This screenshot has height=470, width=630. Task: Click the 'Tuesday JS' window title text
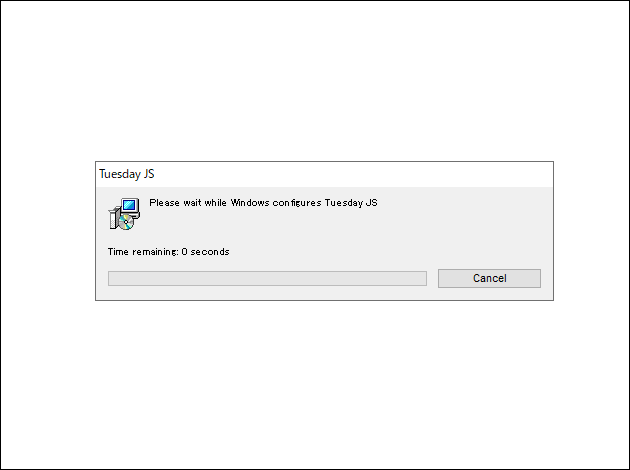(127, 174)
